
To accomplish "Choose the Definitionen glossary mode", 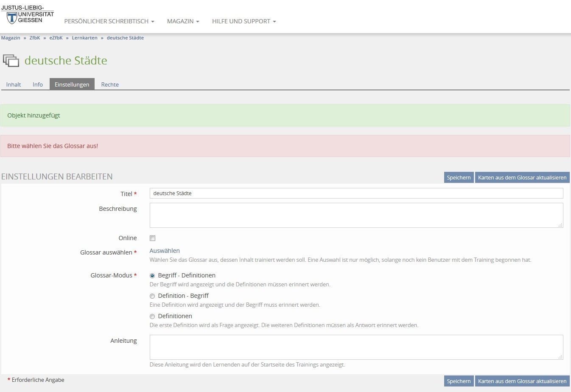I will (x=152, y=316).
